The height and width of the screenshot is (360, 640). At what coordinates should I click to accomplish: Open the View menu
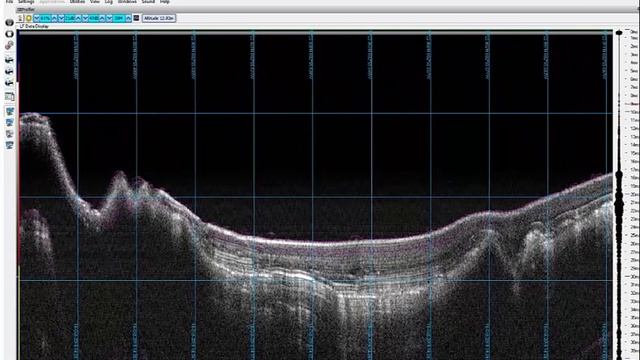click(95, 2)
